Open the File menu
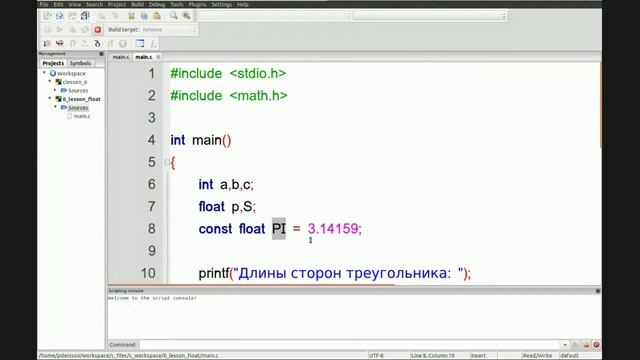This screenshot has width=640, height=360. (44, 4)
